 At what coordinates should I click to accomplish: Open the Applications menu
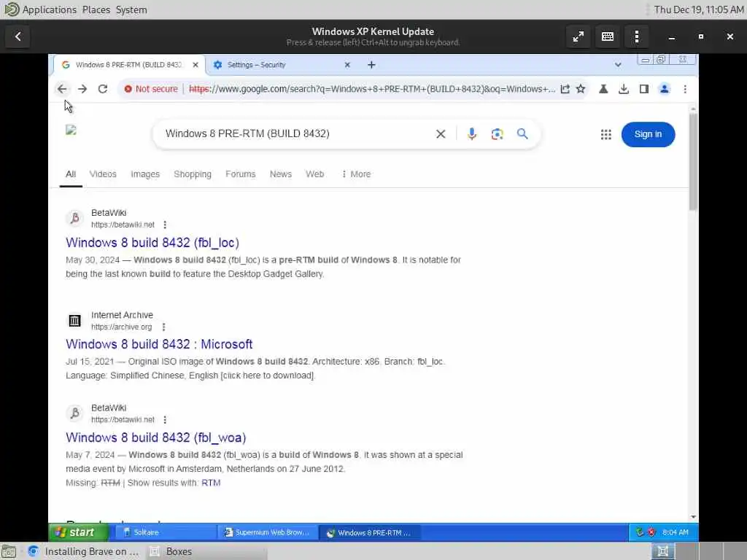click(49, 10)
